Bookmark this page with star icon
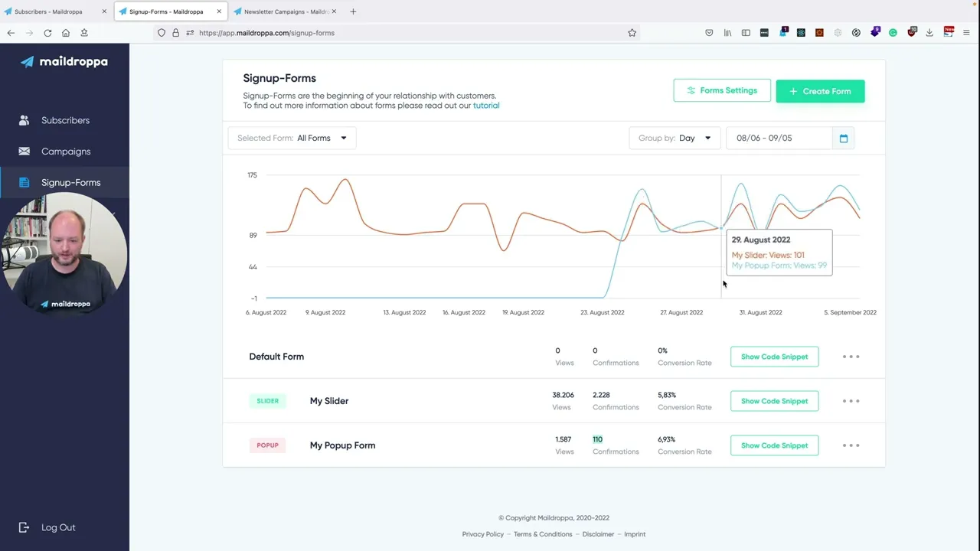The width and height of the screenshot is (980, 551). [x=632, y=33]
